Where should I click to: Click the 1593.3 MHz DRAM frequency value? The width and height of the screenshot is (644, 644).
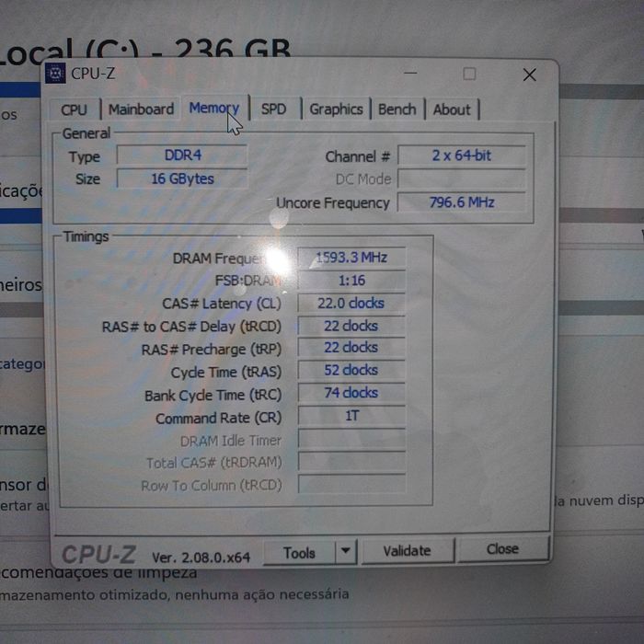click(351, 258)
